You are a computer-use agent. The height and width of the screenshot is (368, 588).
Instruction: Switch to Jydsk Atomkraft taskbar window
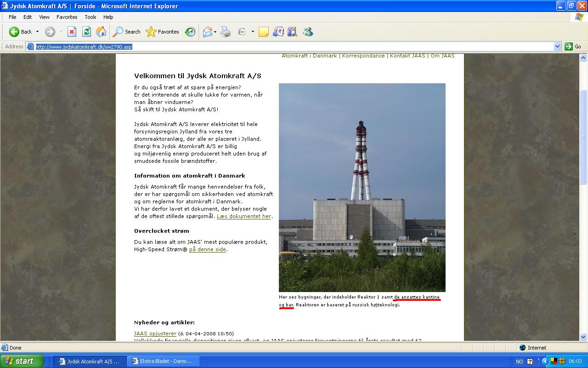tap(89, 361)
